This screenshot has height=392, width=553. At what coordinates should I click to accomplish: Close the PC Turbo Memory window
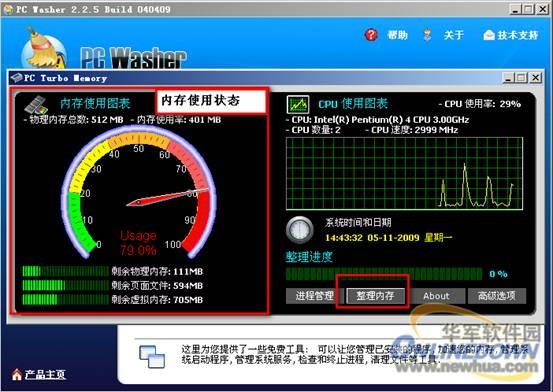(536, 78)
